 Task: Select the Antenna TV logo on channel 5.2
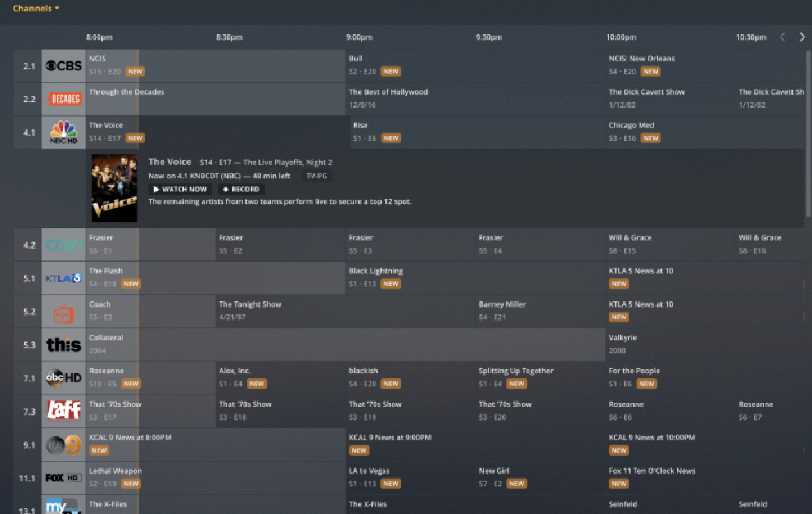point(64,312)
